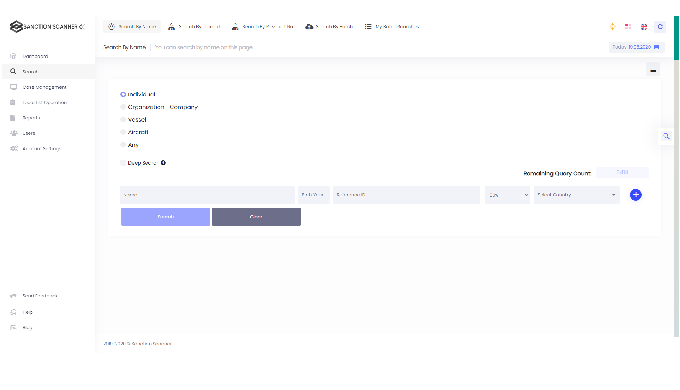
Task: Click the orange diamond icon in header
Action: [x=612, y=26]
